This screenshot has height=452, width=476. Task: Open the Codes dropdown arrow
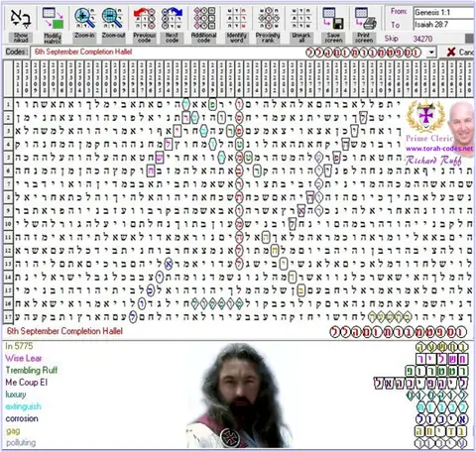tap(431, 53)
